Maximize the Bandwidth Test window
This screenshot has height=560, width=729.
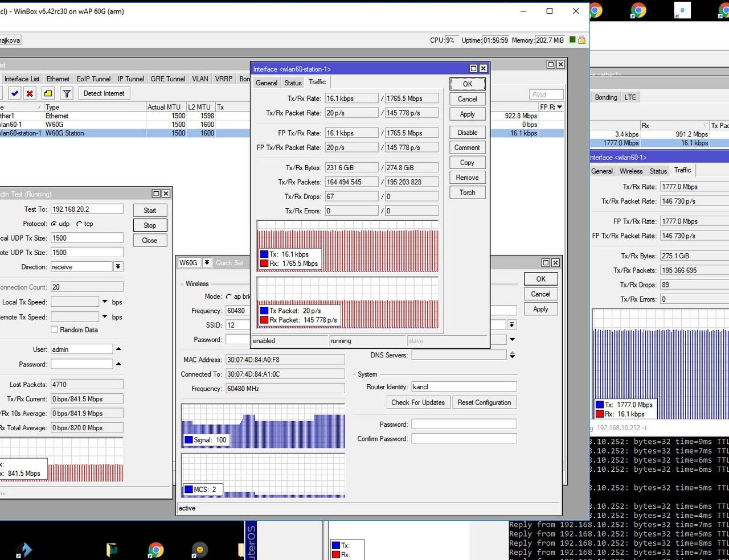pyautogui.click(x=156, y=193)
